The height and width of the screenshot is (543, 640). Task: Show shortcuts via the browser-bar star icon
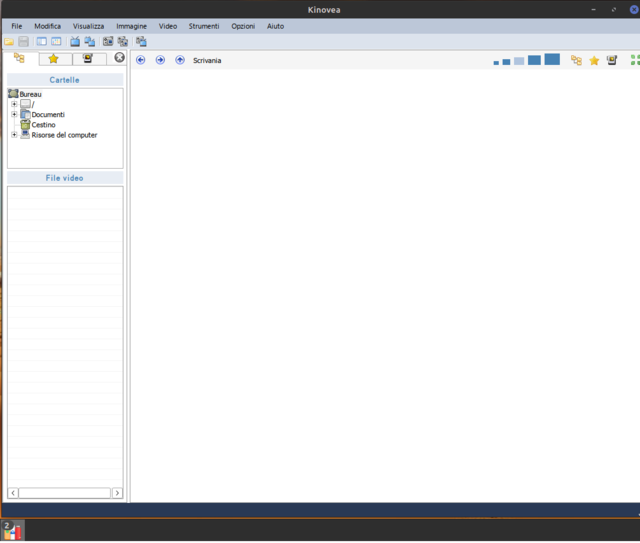594,60
